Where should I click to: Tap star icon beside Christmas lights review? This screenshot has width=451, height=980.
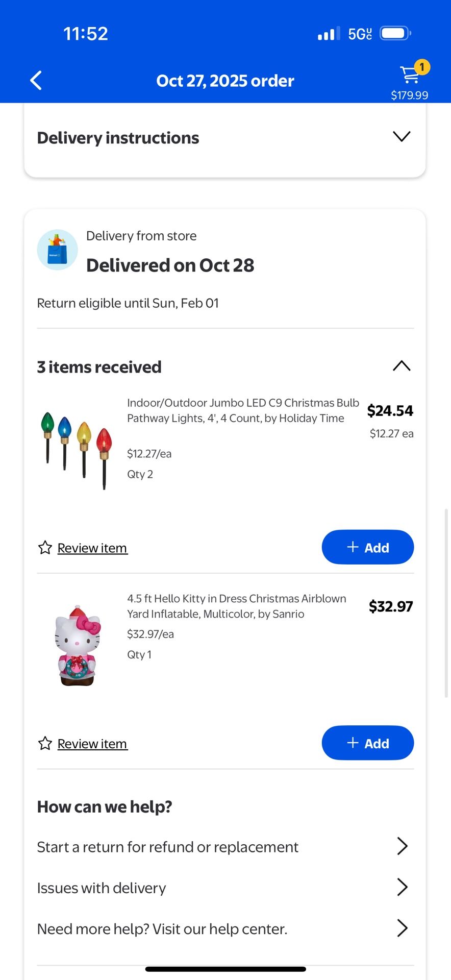(45, 548)
